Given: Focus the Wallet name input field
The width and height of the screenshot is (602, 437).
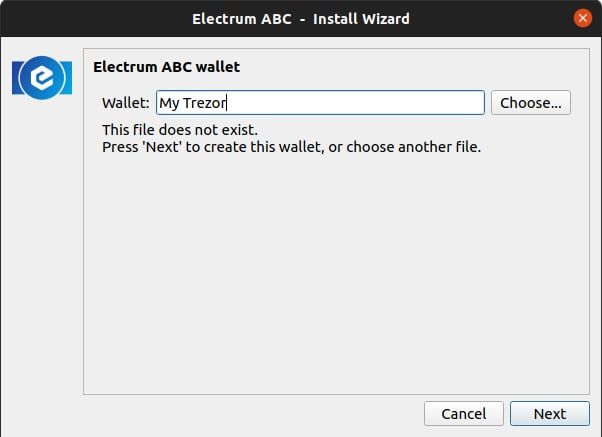Looking at the screenshot, I should pos(320,102).
